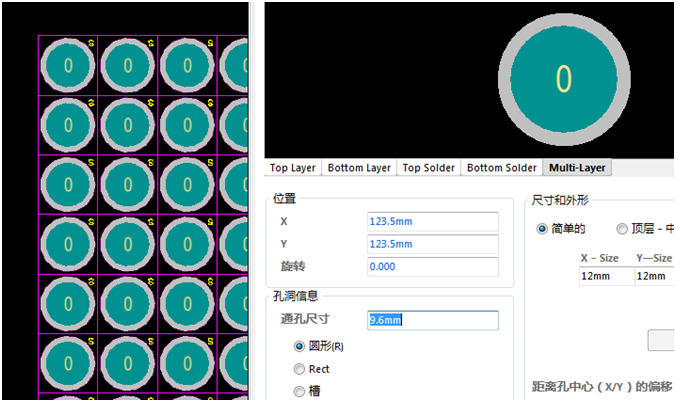
Task: Focus the Y position field under 位置
Action: point(432,244)
